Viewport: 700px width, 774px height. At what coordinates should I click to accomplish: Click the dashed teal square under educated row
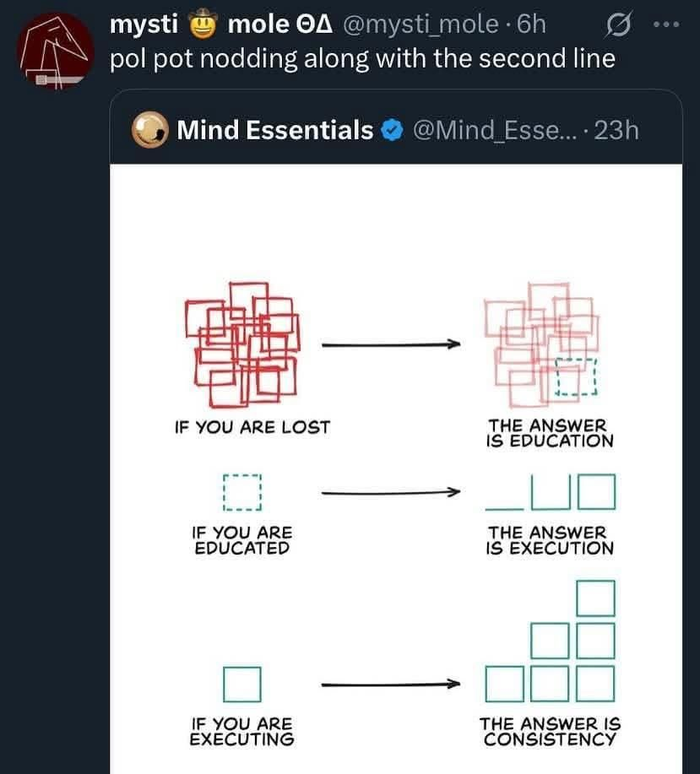click(x=241, y=492)
